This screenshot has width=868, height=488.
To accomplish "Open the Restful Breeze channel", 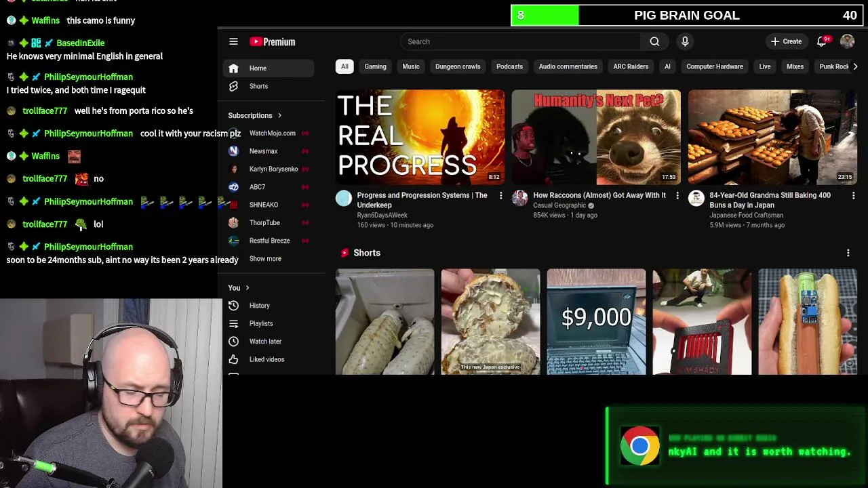I will [x=269, y=241].
